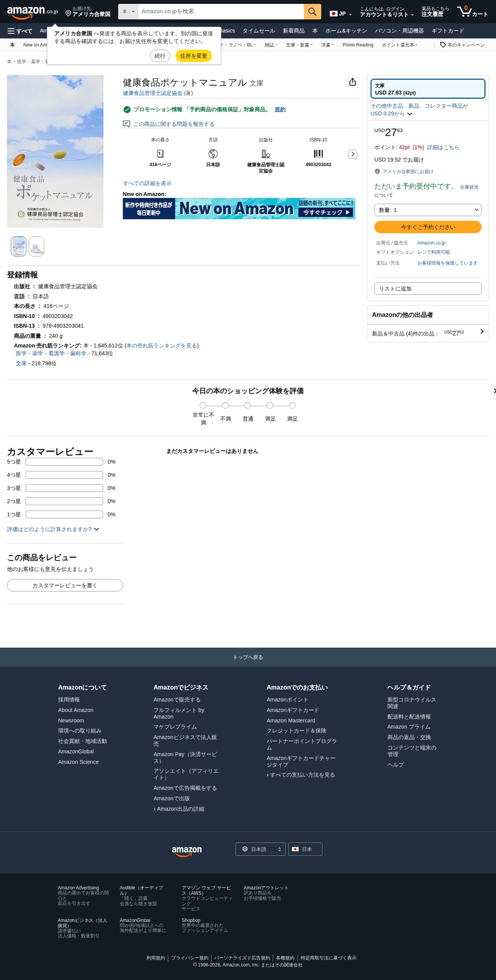Click the 住所を変更 button
Viewport: 496px width, 980px height.
(194, 56)
